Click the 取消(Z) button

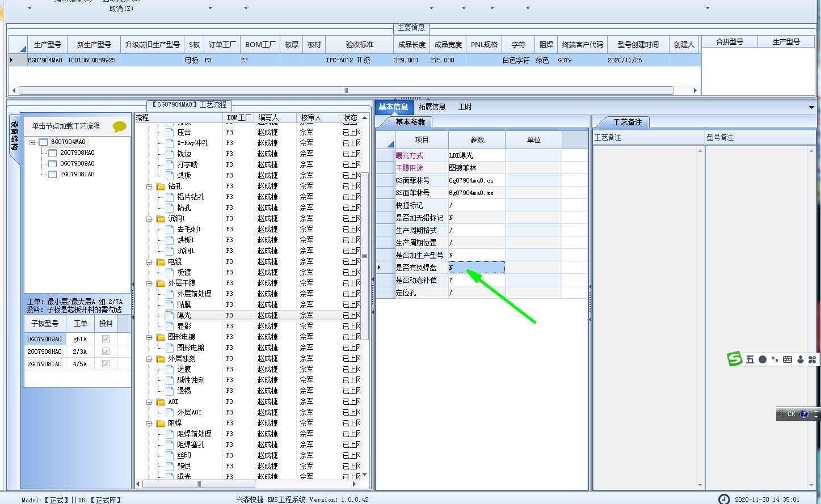click(x=121, y=9)
